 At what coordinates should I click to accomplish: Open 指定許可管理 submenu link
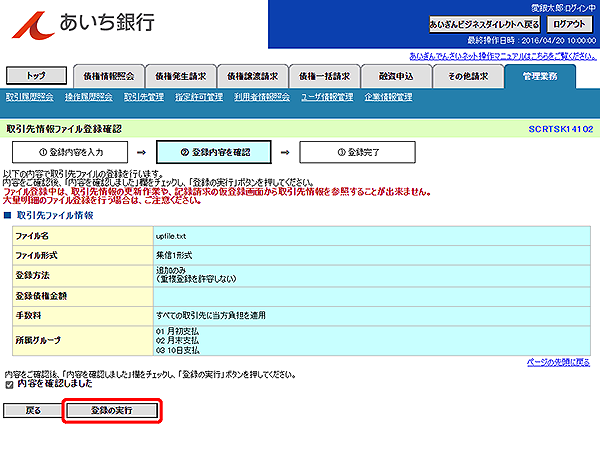click(x=199, y=97)
